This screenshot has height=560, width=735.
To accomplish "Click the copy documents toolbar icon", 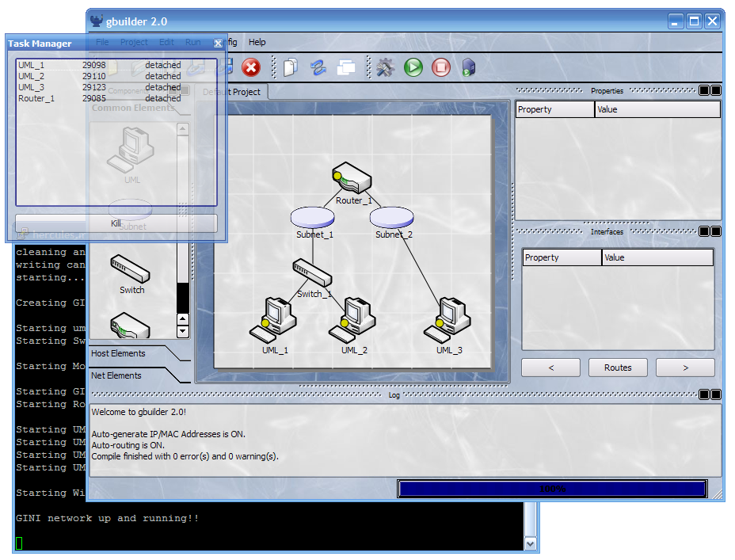I will click(291, 68).
